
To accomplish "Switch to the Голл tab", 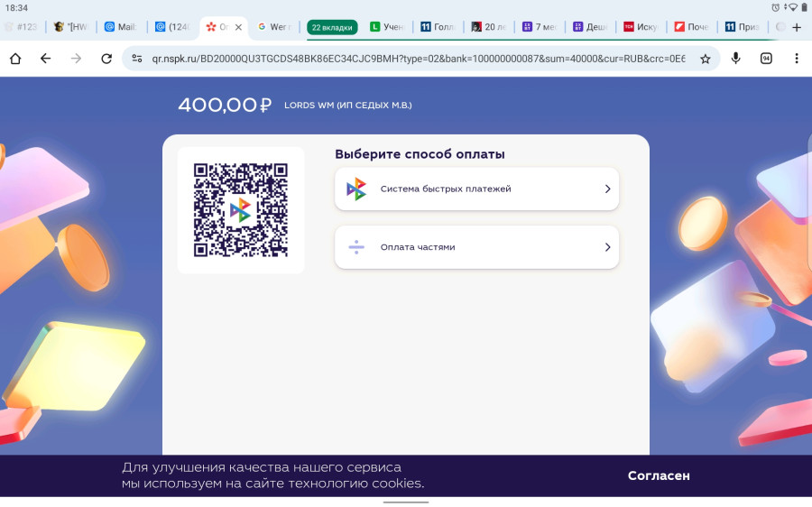I will (x=438, y=27).
